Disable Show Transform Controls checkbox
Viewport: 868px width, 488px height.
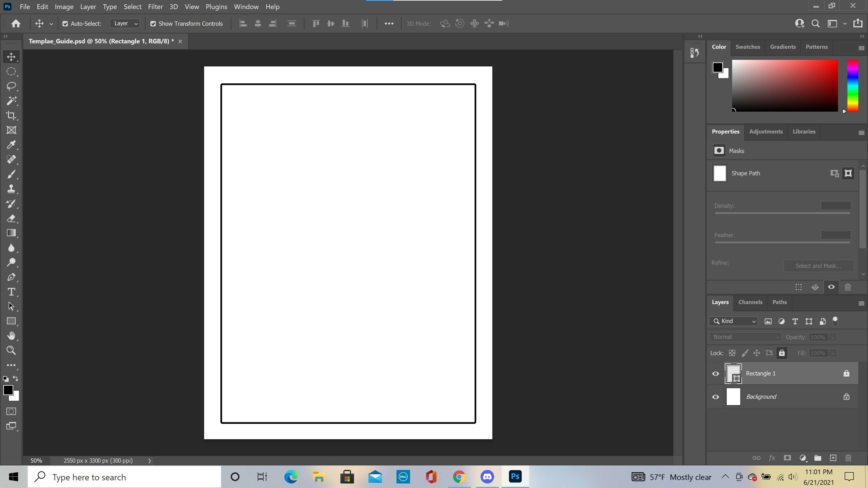(x=153, y=23)
